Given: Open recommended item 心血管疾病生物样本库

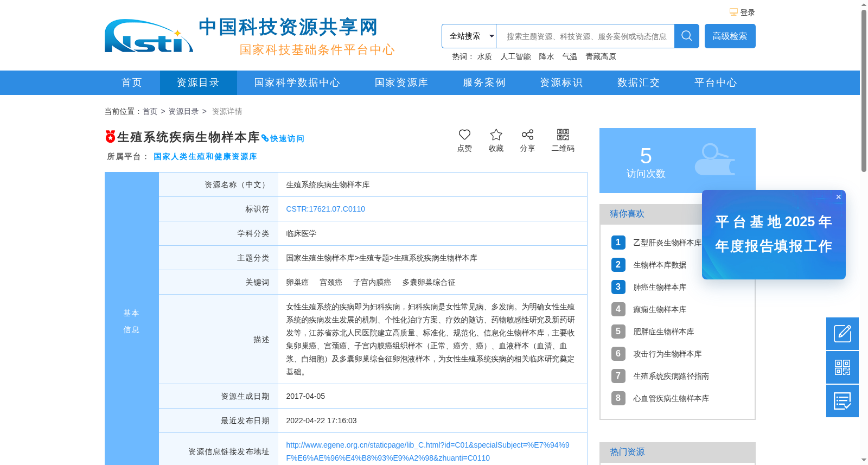Looking at the screenshot, I should [671, 398].
